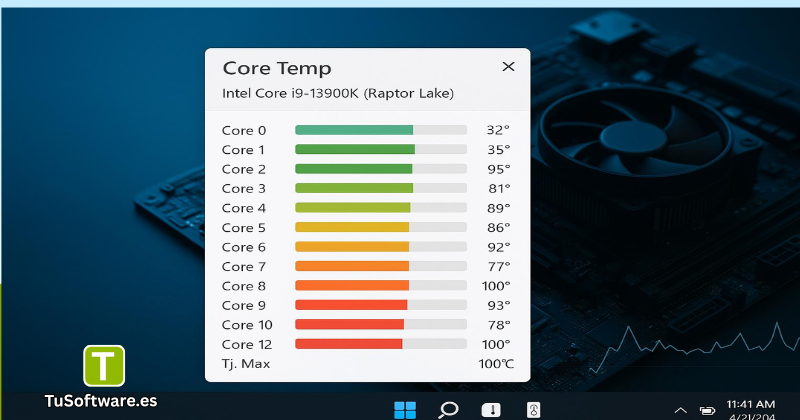Click the Core 5 yellow temperature bar
The height and width of the screenshot is (420, 800).
pos(381,227)
